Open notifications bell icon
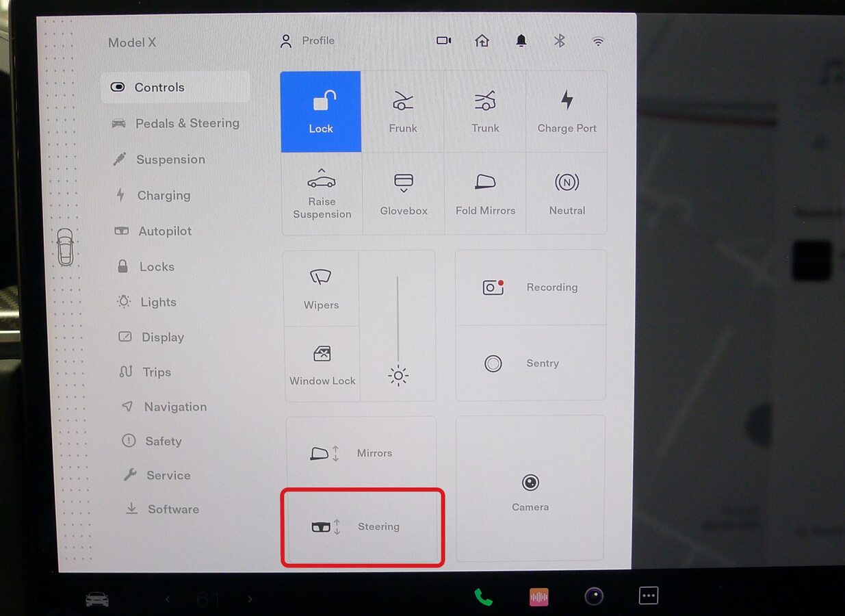Image resolution: width=845 pixels, height=616 pixels. click(521, 41)
